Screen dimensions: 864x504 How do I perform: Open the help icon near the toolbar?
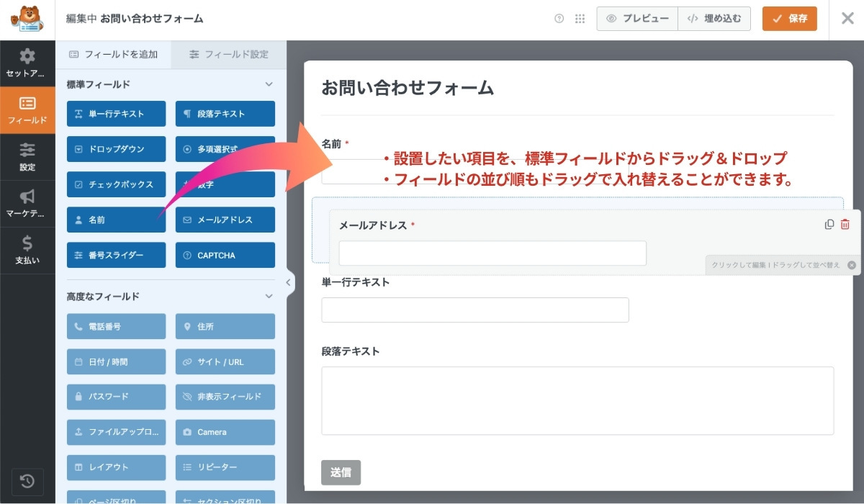[x=559, y=19]
